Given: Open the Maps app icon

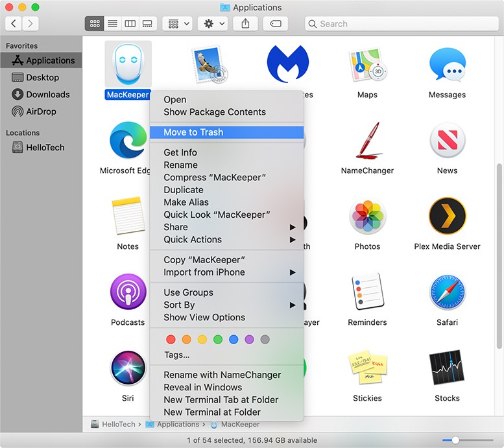Looking at the screenshot, I should (x=367, y=65).
